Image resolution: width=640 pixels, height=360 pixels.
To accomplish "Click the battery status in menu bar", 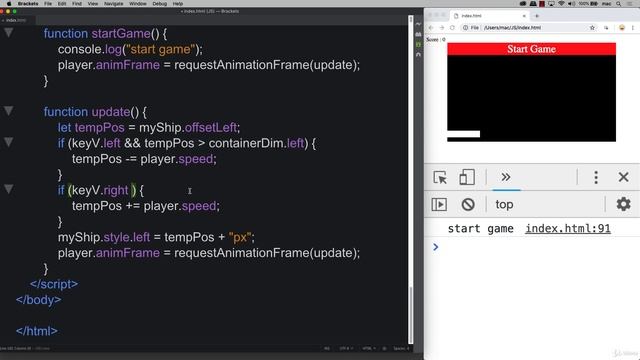I will (588, 4).
